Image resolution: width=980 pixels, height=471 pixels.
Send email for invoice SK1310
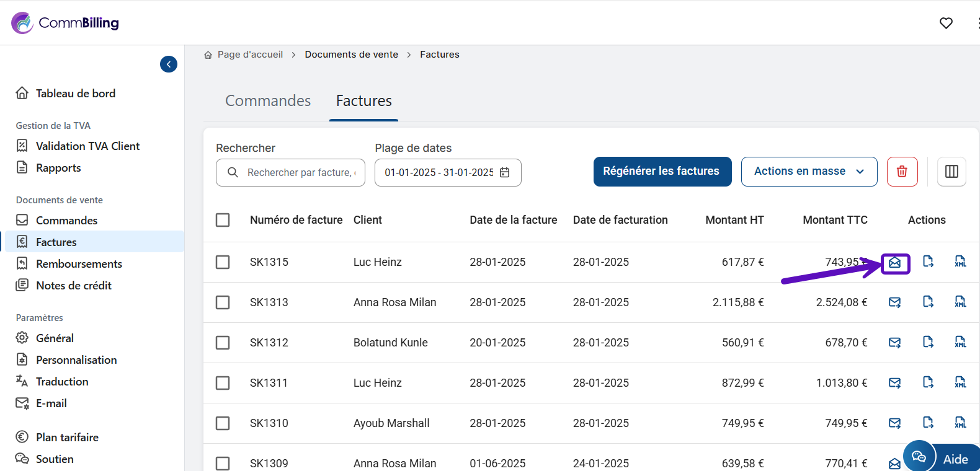[x=894, y=423]
